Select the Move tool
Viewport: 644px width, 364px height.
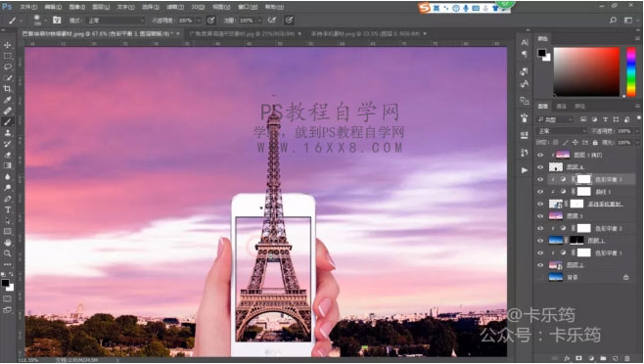point(8,45)
